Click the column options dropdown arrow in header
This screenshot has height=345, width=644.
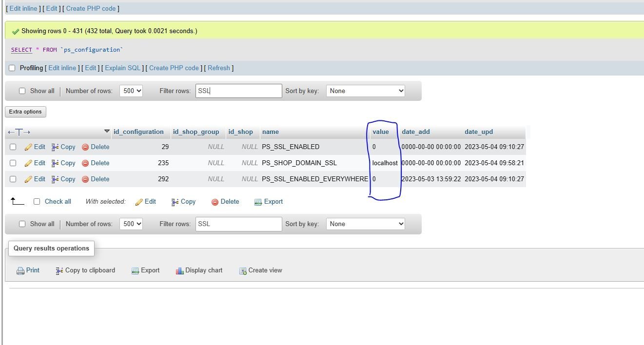[107, 131]
